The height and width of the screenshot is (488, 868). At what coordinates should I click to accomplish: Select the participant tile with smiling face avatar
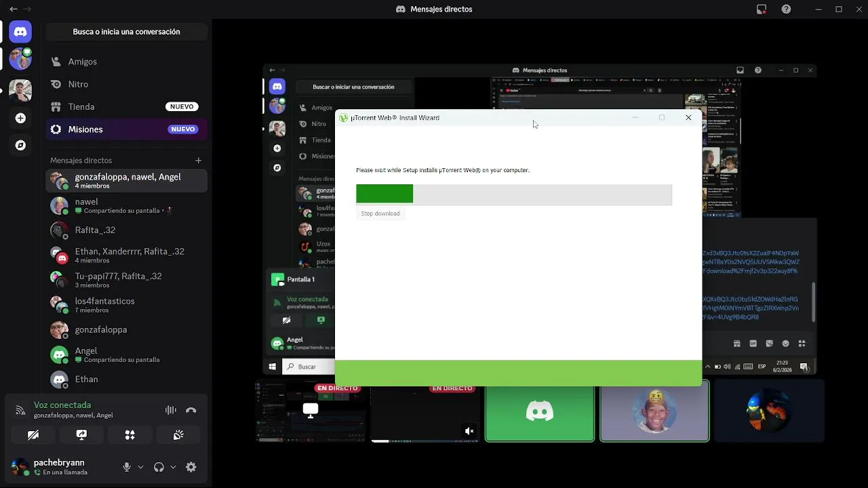tap(655, 411)
